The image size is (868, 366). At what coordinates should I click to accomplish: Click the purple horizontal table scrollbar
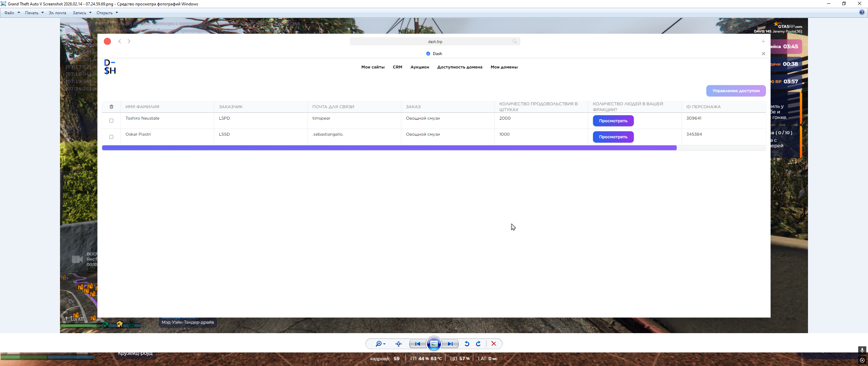click(389, 148)
